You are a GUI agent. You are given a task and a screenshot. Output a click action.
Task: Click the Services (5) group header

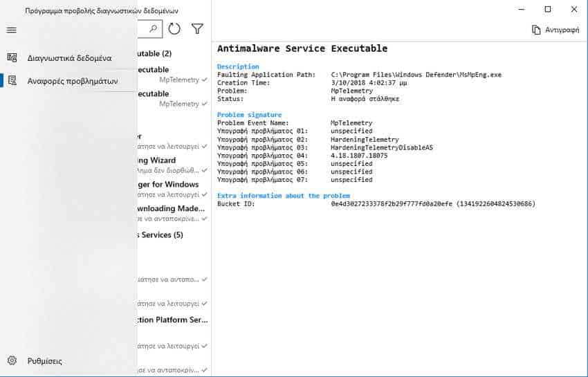tap(160, 235)
